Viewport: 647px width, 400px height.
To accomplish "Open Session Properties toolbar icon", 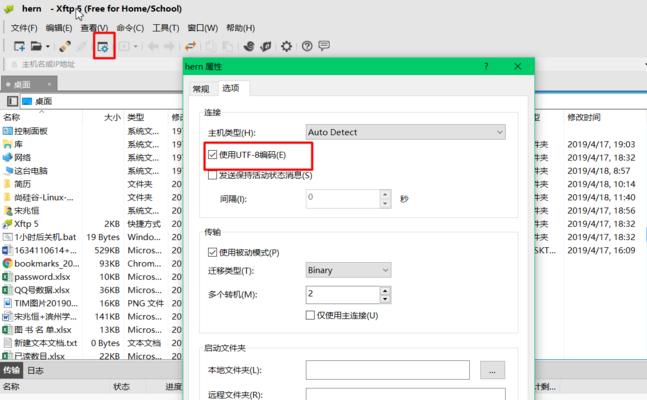I will pos(103,47).
